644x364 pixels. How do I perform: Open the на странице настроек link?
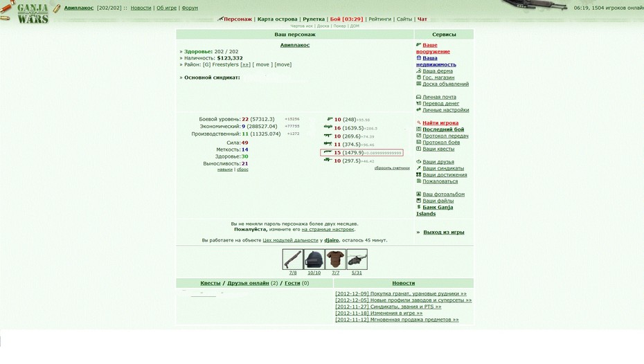point(328,229)
